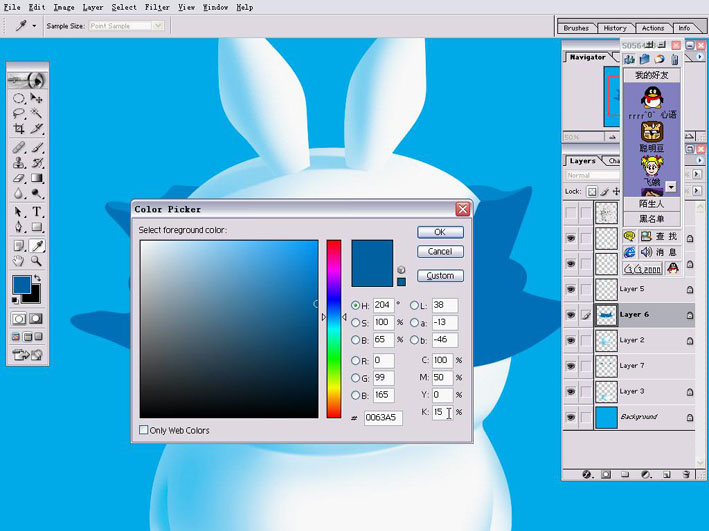The width and height of the screenshot is (709, 531).
Task: Click the vertical hue spectrum slider
Action: click(334, 329)
